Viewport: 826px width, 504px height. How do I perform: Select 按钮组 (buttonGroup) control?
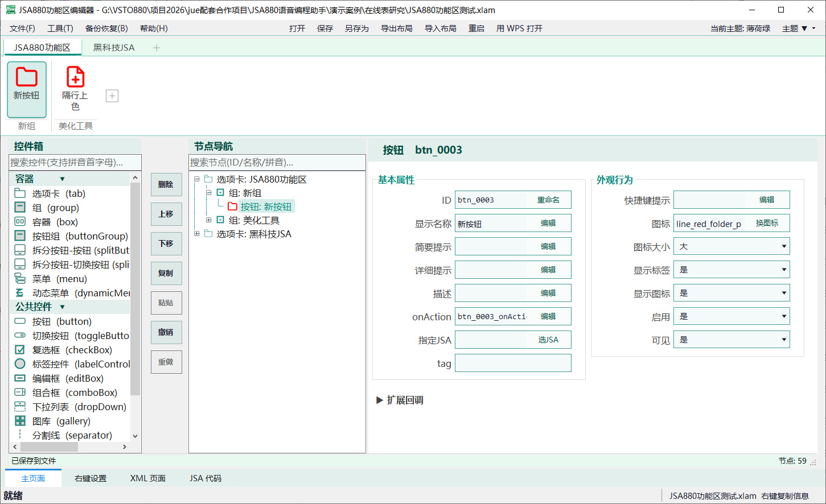tap(72, 236)
